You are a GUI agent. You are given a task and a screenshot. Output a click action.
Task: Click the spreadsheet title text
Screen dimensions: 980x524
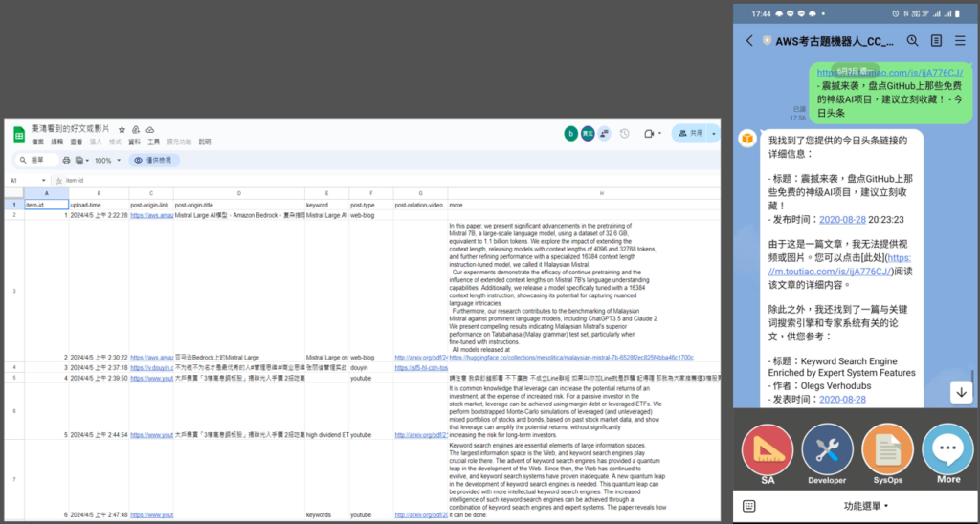pyautogui.click(x=71, y=129)
